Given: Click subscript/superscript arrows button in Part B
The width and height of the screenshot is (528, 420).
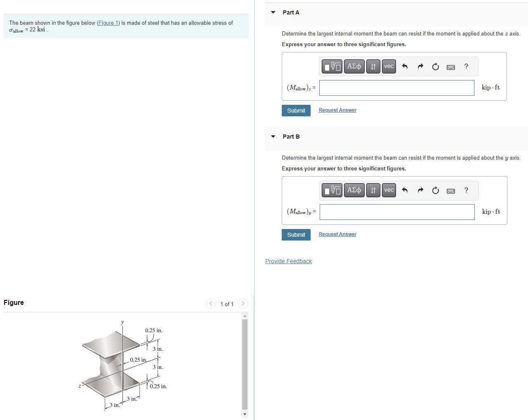Looking at the screenshot, I should [x=373, y=190].
